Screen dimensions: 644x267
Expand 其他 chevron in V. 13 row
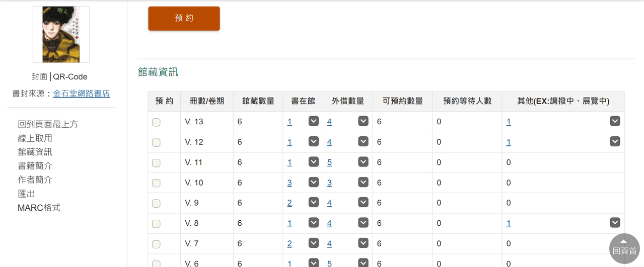pyautogui.click(x=615, y=121)
